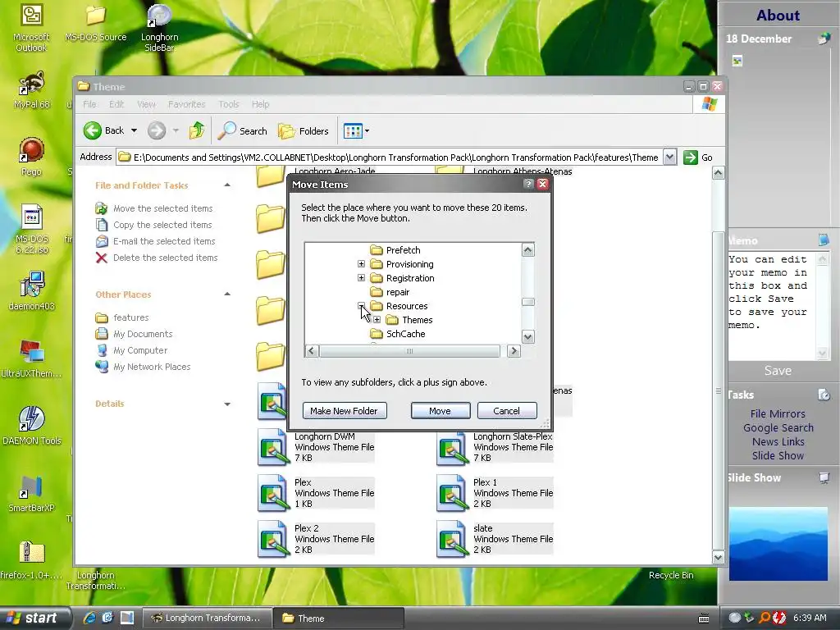
Task: Collapse the Other Places section
Action: tap(227, 294)
